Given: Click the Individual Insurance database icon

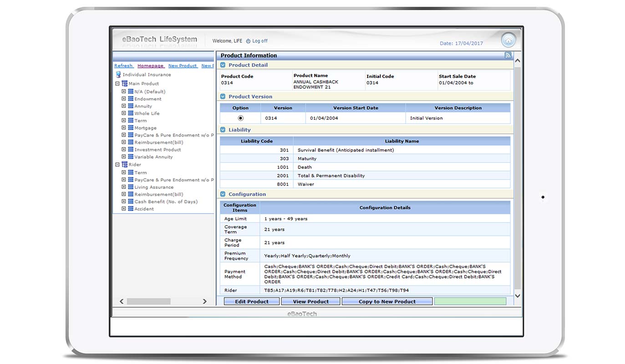Looking at the screenshot, I should (118, 75).
